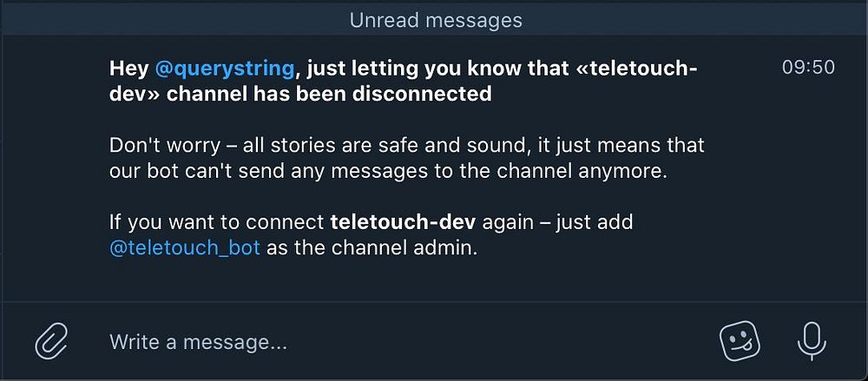Open the @querystring mention link
Viewport: 868px width, 381px height.
click(x=225, y=69)
